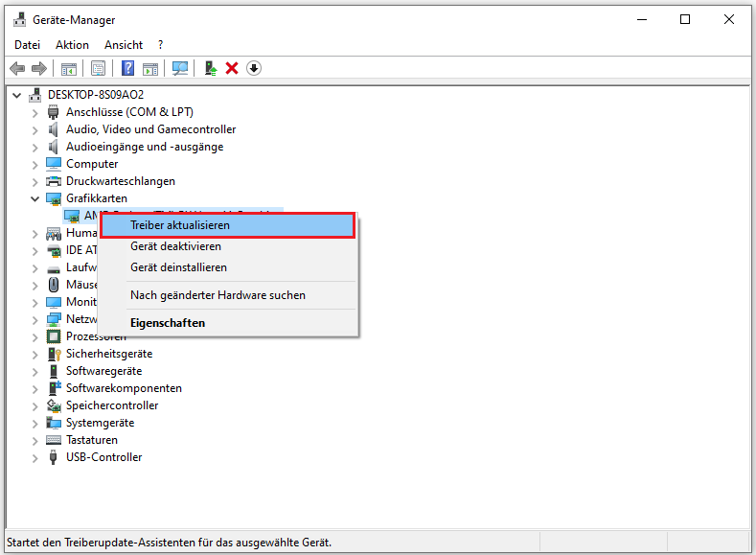Click the disable device down-arrow icon

(254, 68)
